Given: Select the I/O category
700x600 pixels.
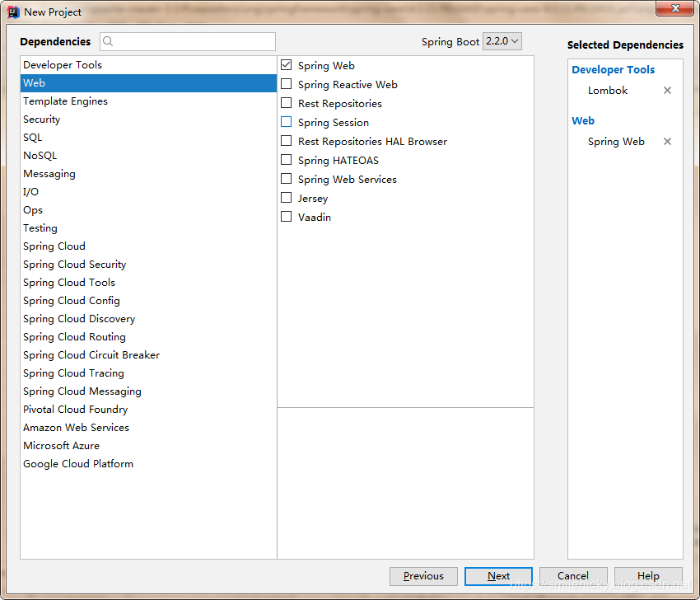Looking at the screenshot, I should (x=148, y=192).
